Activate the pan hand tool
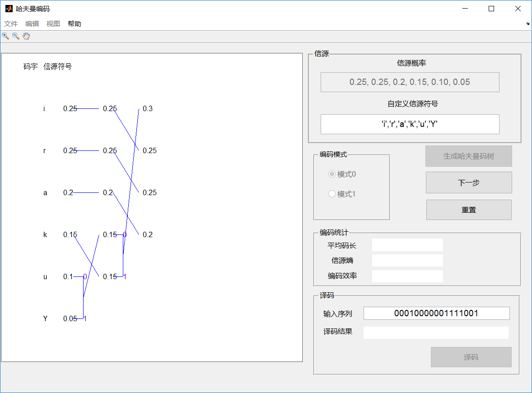The width and height of the screenshot is (532, 393). coord(26,36)
